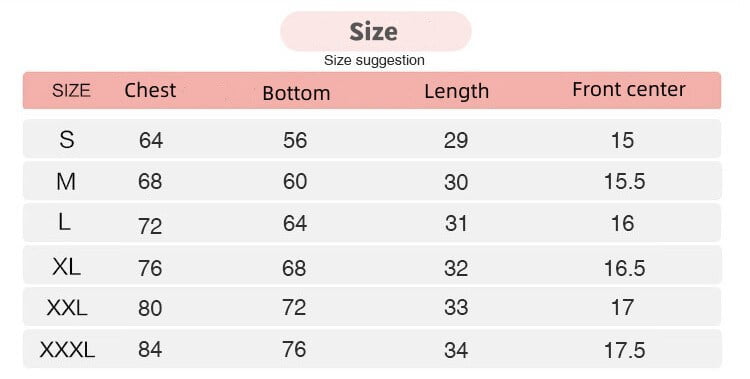Click chest value 64 in S row
Screen dimensions: 750x379
point(151,140)
